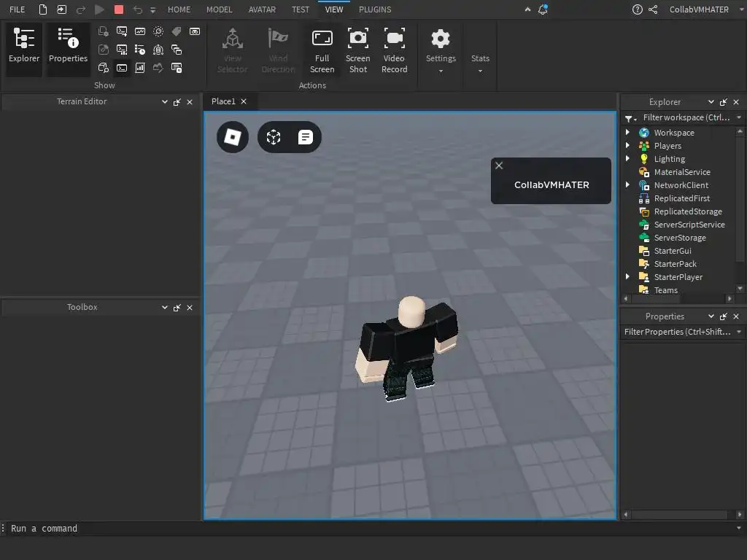Start Video Record
Image resolution: width=747 pixels, height=560 pixels.
point(394,51)
